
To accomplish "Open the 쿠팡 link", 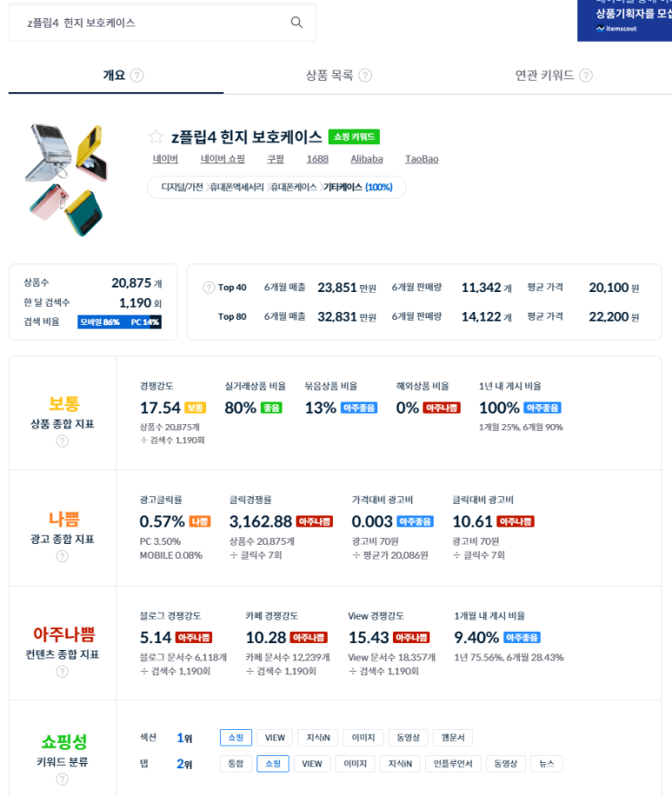I will [276, 159].
